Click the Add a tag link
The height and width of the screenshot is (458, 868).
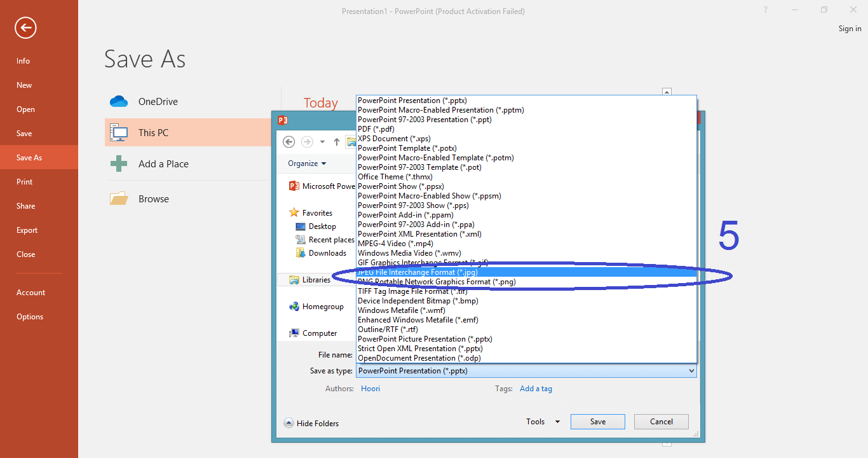(x=536, y=389)
